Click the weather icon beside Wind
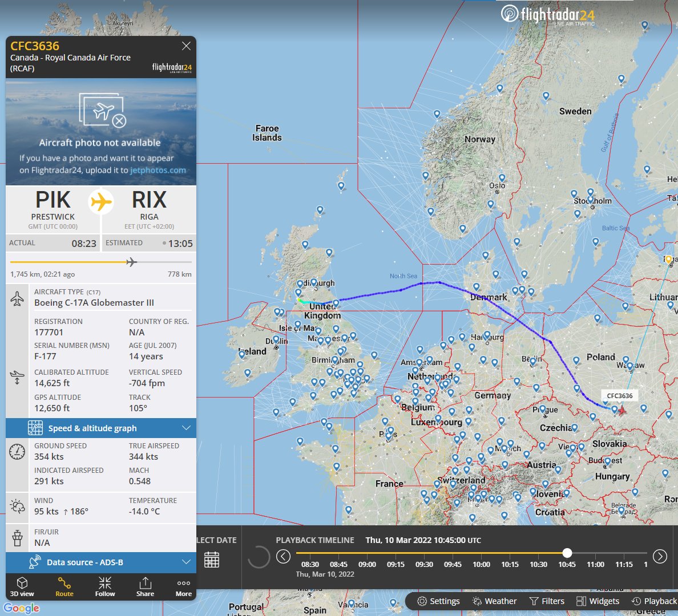This screenshot has height=616, width=678. point(17,506)
